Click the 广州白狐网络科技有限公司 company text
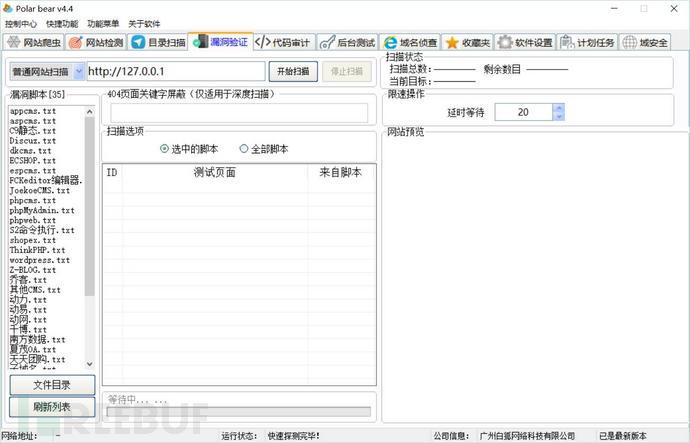The image size is (690, 443). coord(527,436)
